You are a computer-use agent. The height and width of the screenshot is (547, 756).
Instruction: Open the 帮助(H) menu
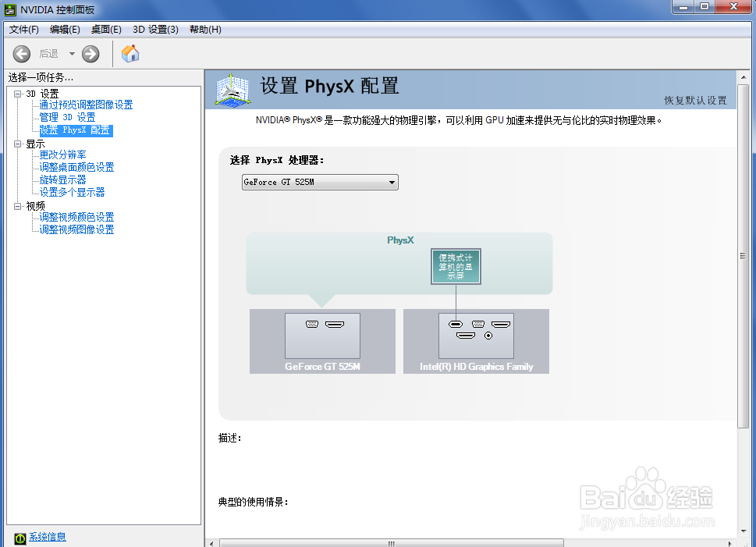click(205, 30)
